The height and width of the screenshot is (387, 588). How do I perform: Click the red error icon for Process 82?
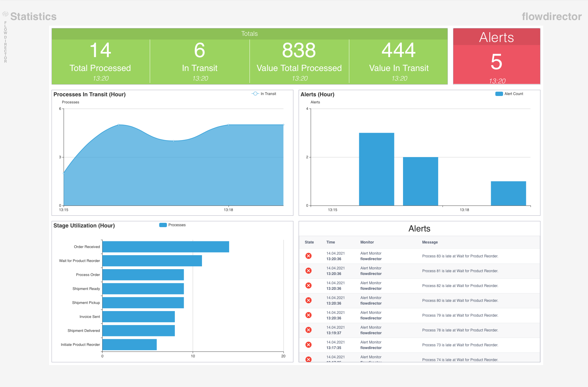[x=308, y=285]
